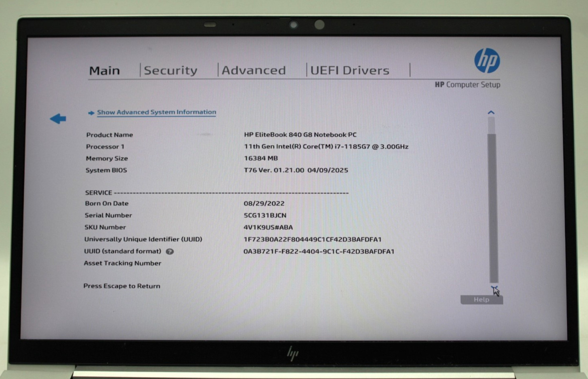Switch to the Security tab

[x=170, y=70]
